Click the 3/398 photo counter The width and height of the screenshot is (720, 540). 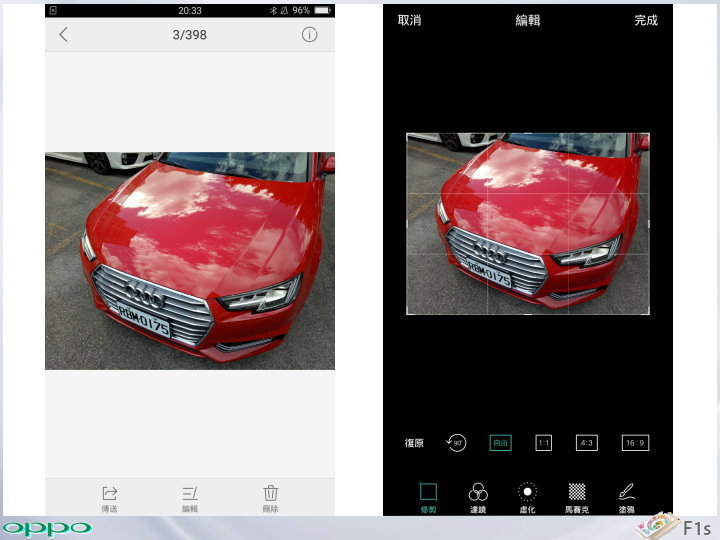tap(190, 35)
